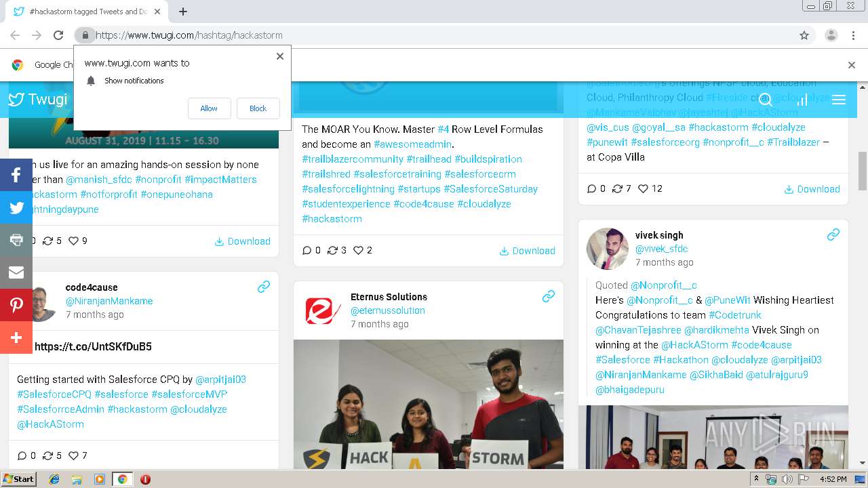Bookmark this page with star icon
This screenshot has height=488, width=868.
tap(804, 35)
